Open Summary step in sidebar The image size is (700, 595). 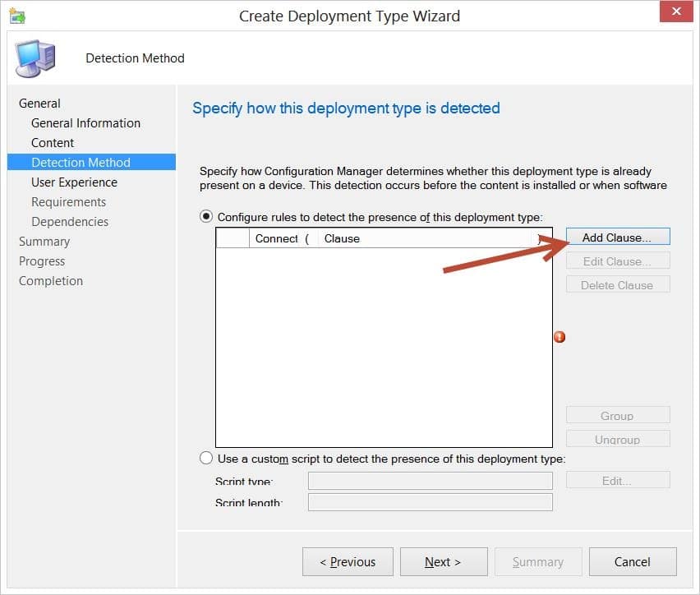coord(44,242)
